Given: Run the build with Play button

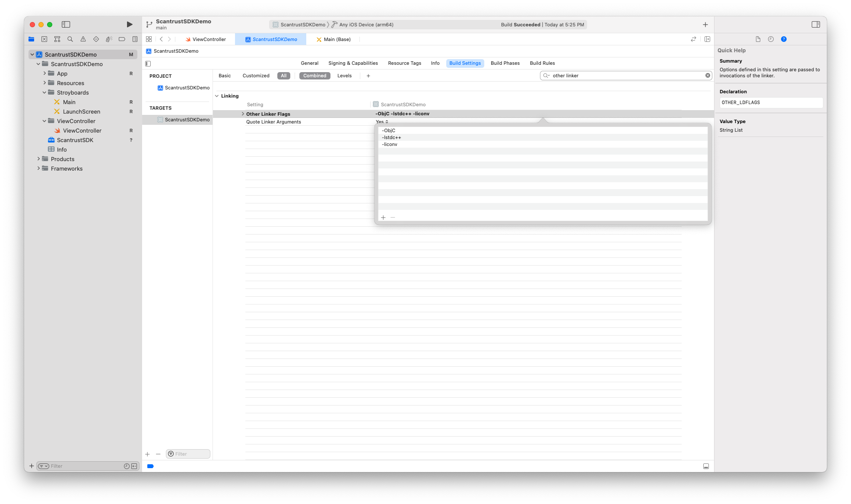Looking at the screenshot, I should coord(130,25).
